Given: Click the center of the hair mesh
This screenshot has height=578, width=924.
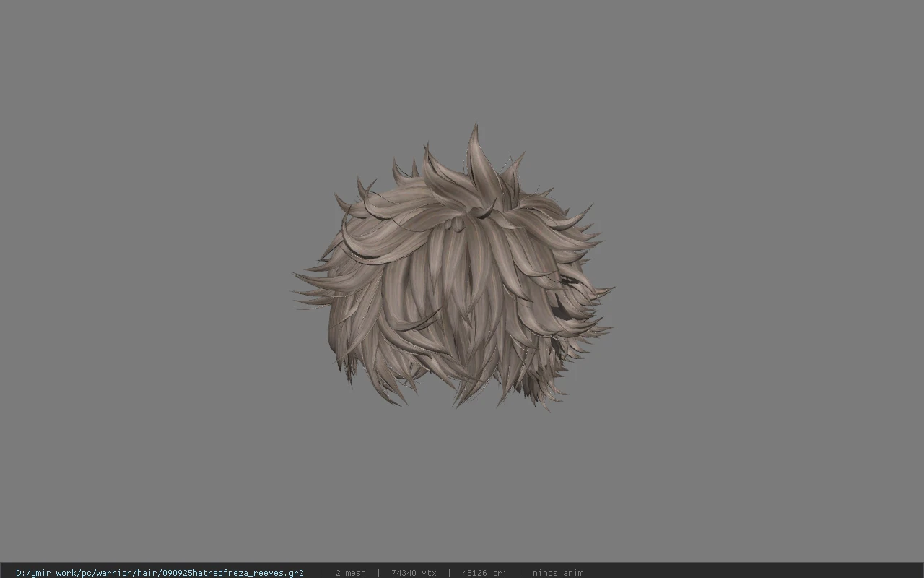Looking at the screenshot, I should 455,275.
